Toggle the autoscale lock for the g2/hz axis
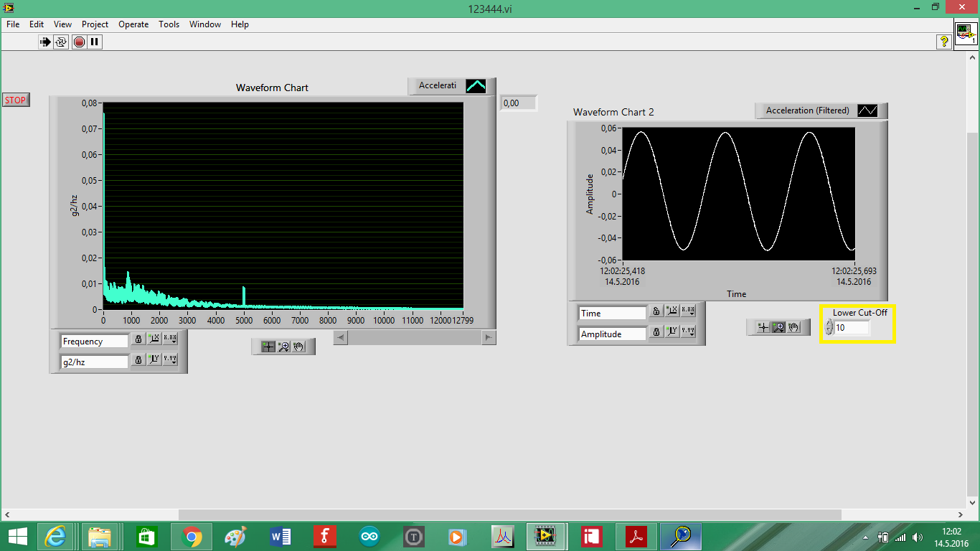 tap(138, 359)
